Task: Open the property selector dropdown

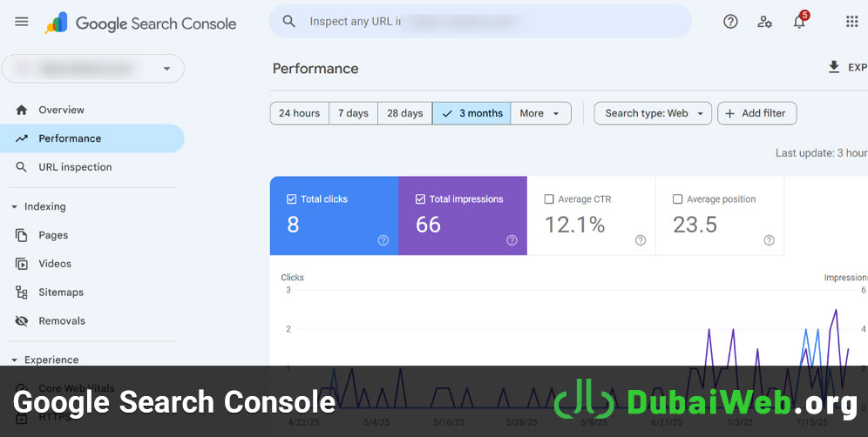Action: (x=93, y=69)
